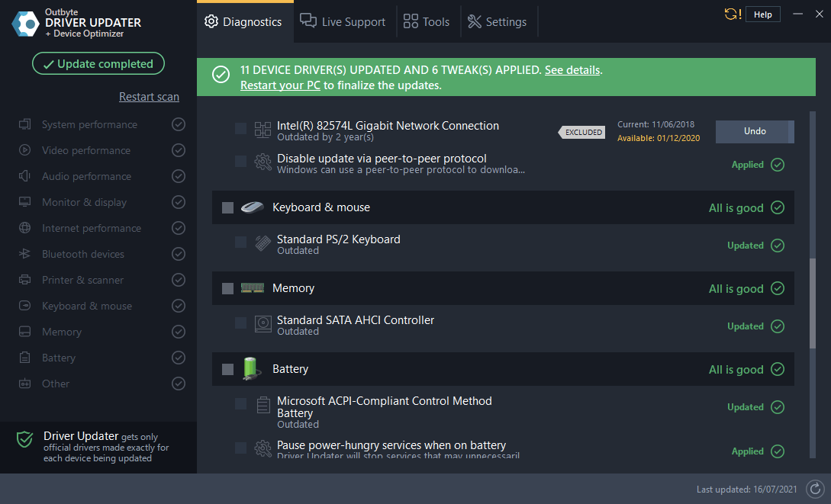The width and height of the screenshot is (831, 504).
Task: Switch to the Live Support tab
Action: [x=343, y=21]
